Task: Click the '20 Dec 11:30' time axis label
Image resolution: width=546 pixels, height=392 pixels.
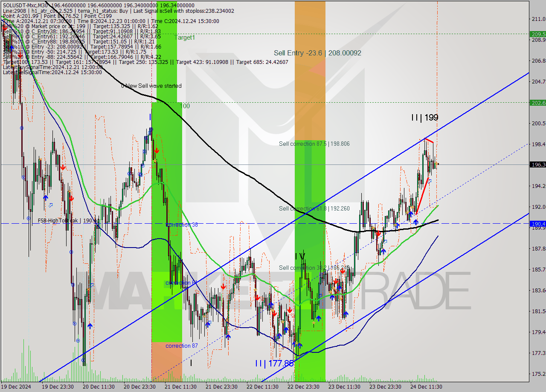Action: pyautogui.click(x=99, y=387)
